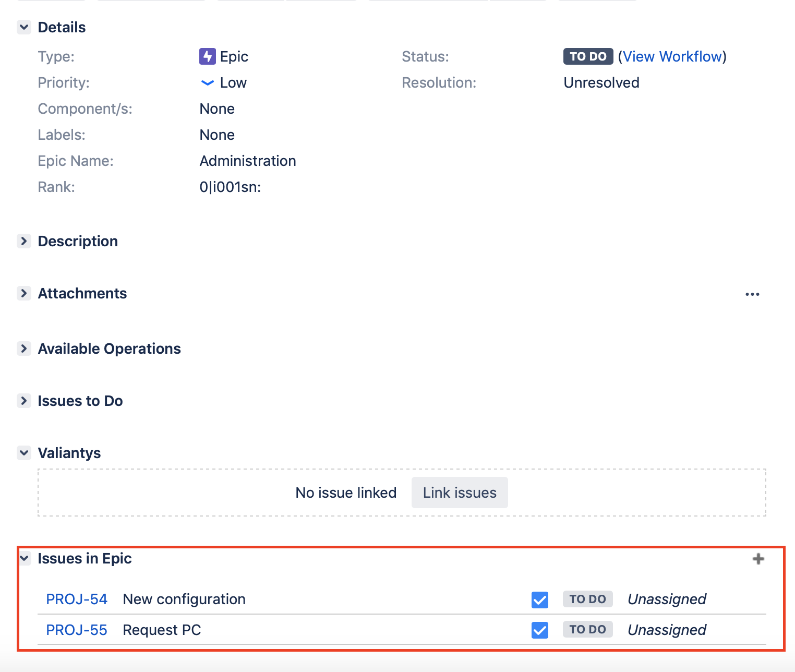Toggle the checkbox for PROJ-54
The image size is (795, 672).
coord(539,599)
